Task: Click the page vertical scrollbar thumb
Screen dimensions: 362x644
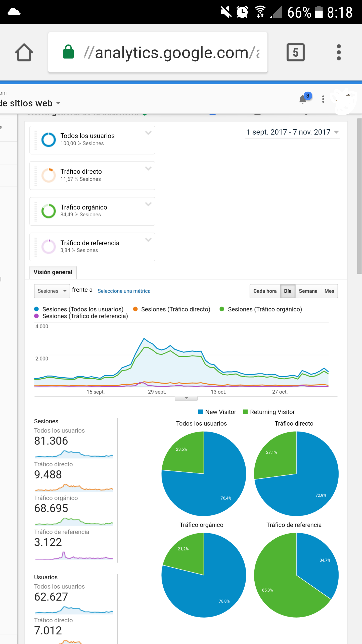Action: [359, 196]
